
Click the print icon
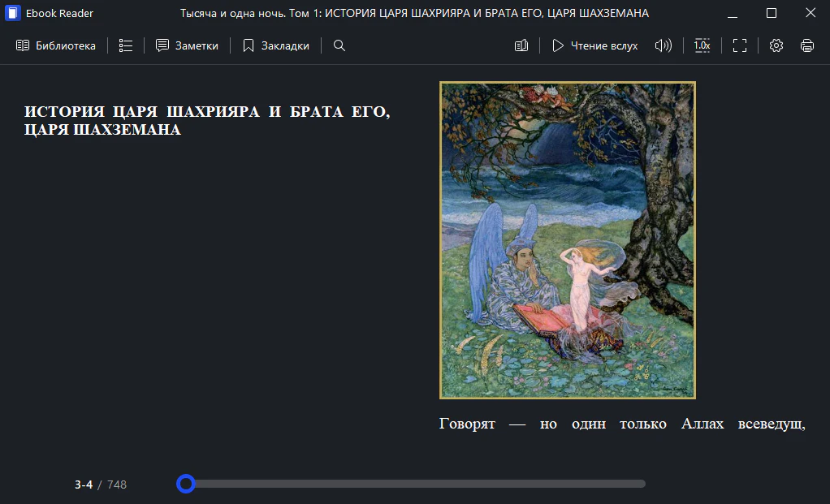point(806,46)
